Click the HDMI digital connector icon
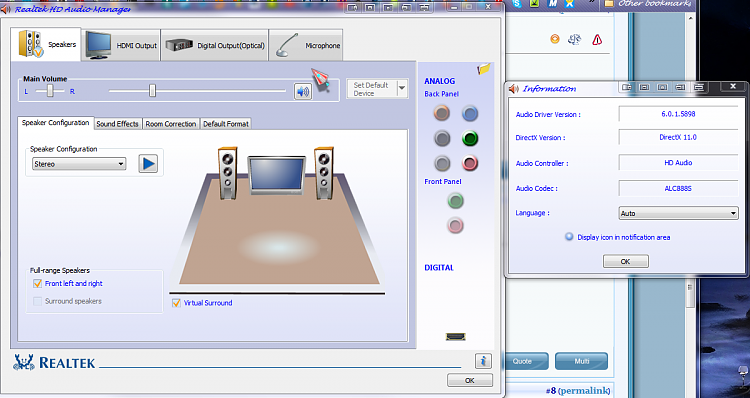 tap(455, 337)
